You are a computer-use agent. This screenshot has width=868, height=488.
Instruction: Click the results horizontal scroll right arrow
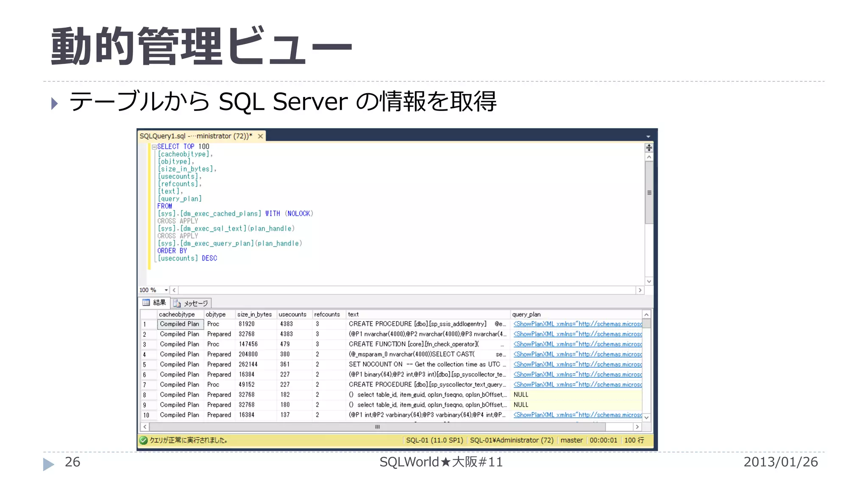(637, 427)
